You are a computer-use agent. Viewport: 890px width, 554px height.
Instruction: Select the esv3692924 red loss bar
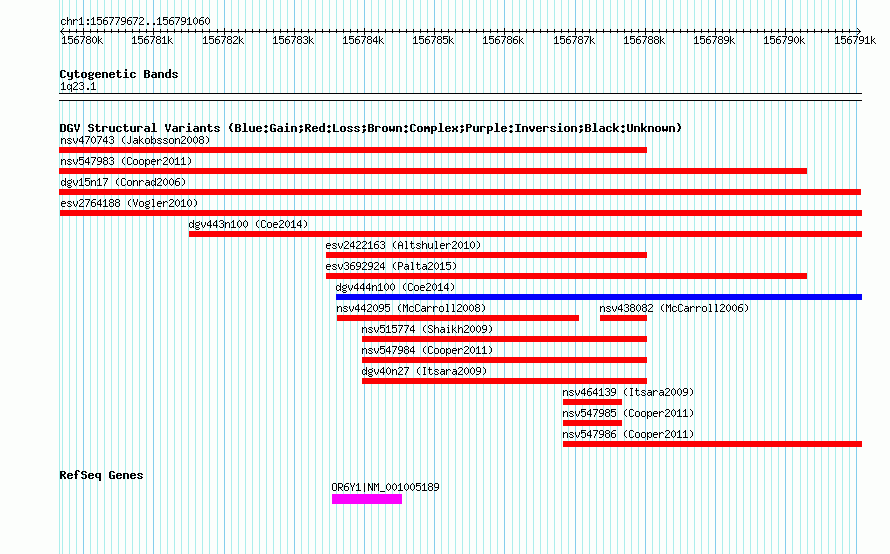tap(566, 276)
